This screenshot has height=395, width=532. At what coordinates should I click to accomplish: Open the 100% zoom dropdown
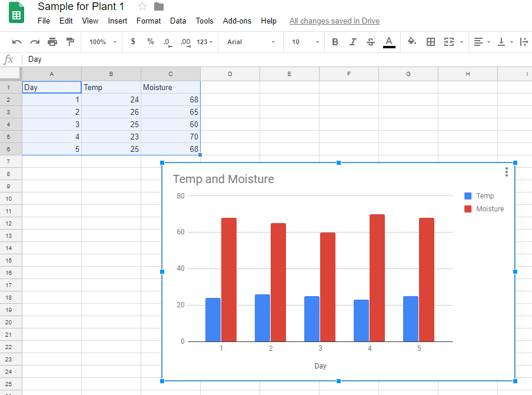pos(103,42)
